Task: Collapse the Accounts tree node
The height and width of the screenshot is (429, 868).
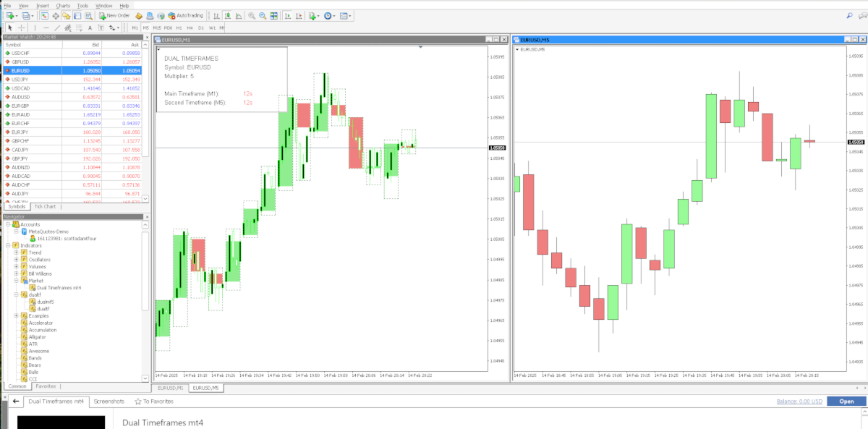Action: coord(7,224)
